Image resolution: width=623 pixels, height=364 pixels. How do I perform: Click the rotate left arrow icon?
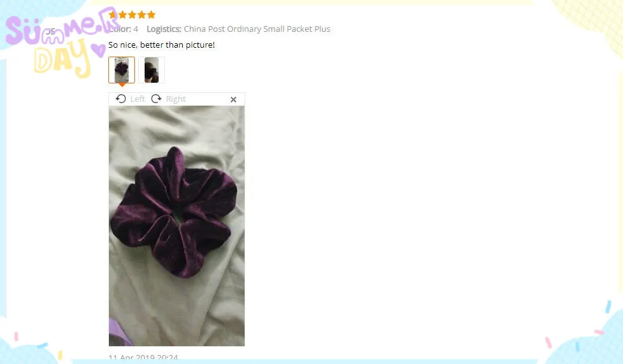[121, 99]
